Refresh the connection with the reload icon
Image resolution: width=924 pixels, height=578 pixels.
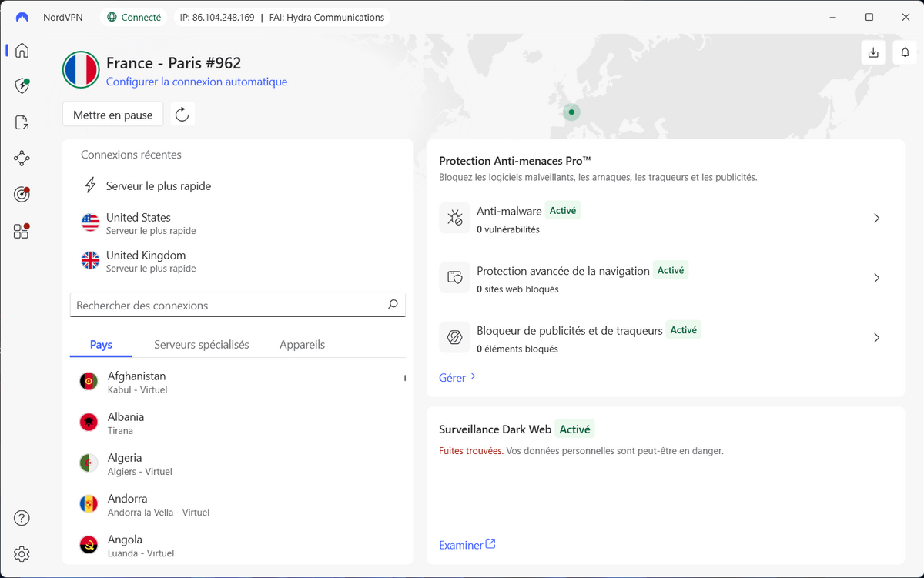pyautogui.click(x=182, y=114)
